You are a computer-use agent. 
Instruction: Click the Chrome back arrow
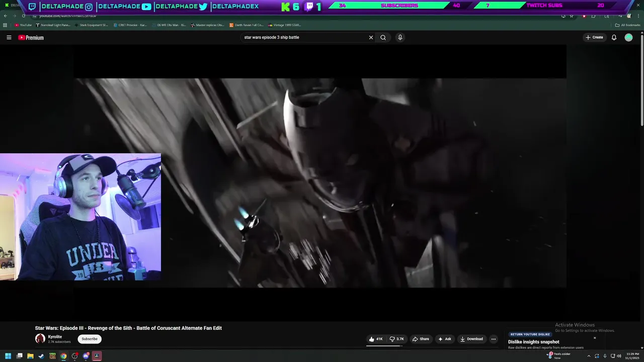pos(6,16)
